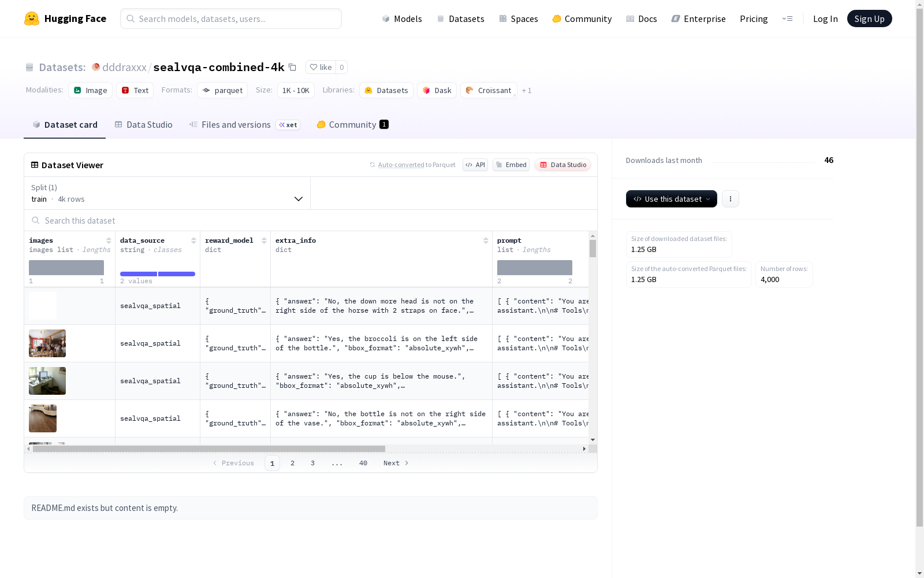Click the "Yes, the broccoli is on the left side" cell
Viewport: 924px width, 578px height.
[381, 343]
